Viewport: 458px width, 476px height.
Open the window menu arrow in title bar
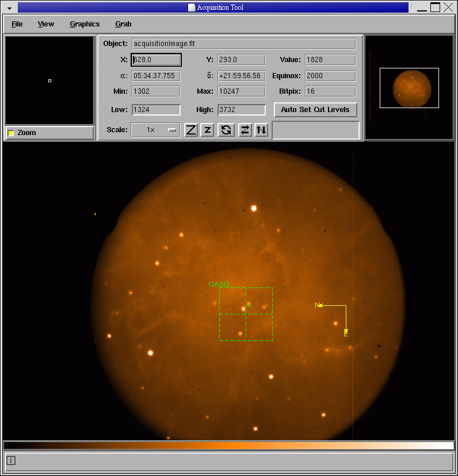coord(9,8)
